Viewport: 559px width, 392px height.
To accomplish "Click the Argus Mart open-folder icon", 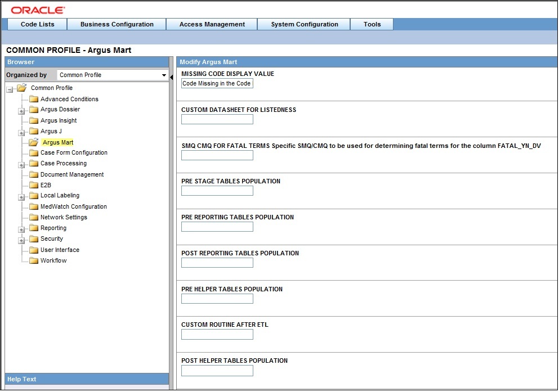I will (x=34, y=142).
